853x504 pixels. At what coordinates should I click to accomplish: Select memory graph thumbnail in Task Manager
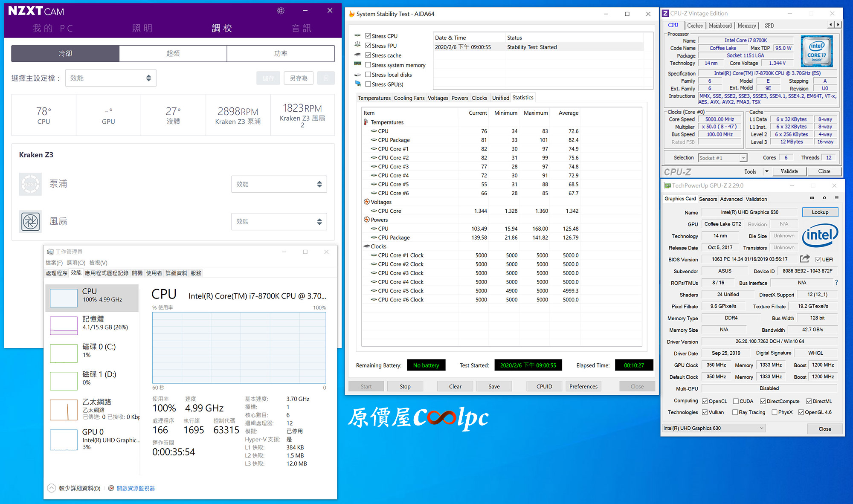coord(64,325)
